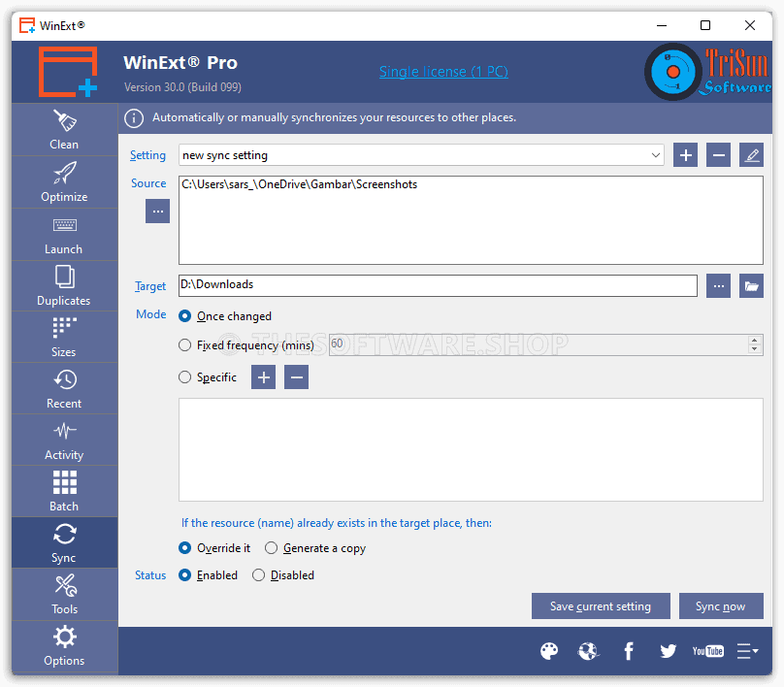
Task: Add a new sync setting with plus
Action: click(685, 155)
